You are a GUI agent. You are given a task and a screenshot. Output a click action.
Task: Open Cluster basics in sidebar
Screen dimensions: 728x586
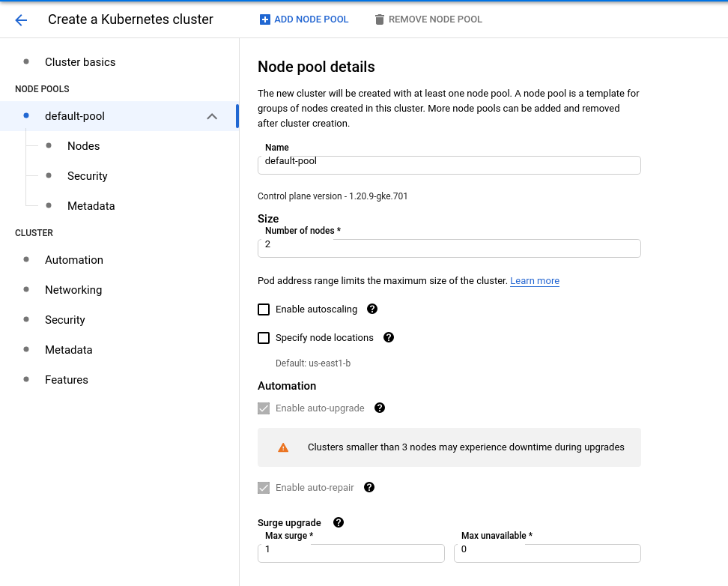coord(80,62)
